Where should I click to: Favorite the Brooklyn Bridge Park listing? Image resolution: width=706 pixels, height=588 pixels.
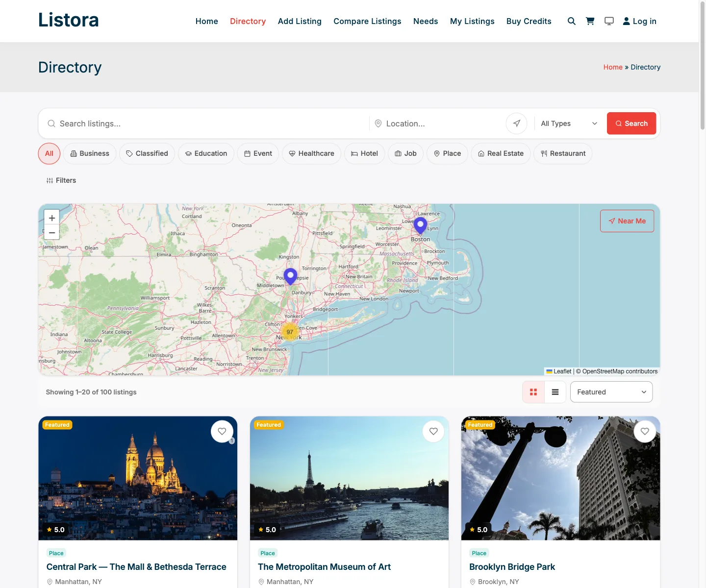click(x=645, y=431)
